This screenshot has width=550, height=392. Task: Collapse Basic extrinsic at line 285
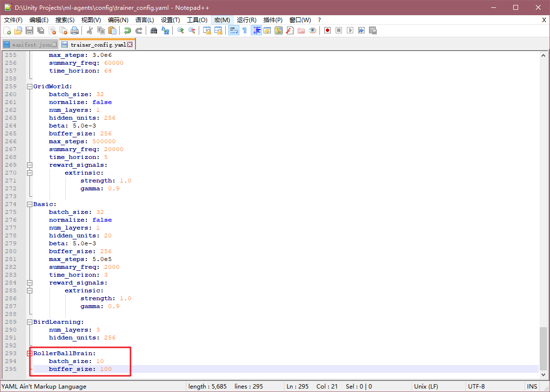(x=30, y=290)
